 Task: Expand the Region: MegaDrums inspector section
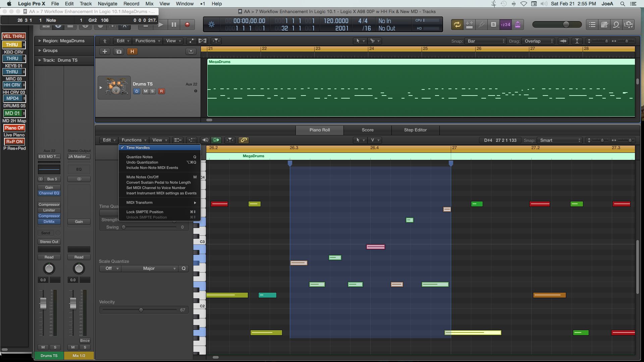40,41
